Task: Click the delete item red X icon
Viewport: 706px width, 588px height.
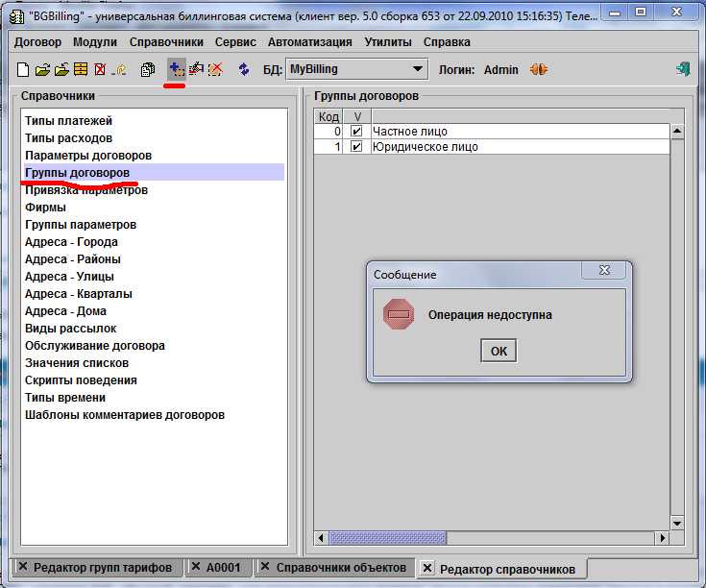Action: (x=216, y=69)
